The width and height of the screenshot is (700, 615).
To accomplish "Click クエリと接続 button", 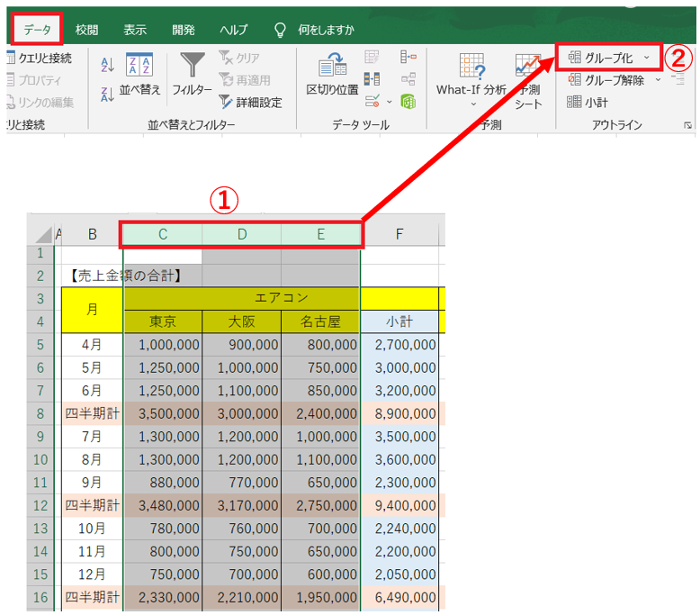I will [40, 58].
